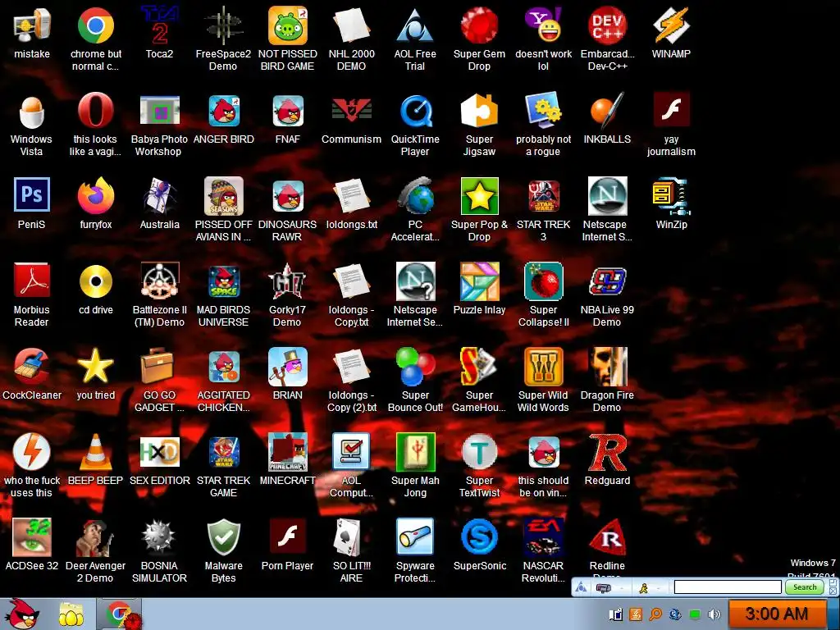The image size is (840, 630).
Task: Open the Spyware Protecti... flashlight icon
Action: pyautogui.click(x=415, y=536)
